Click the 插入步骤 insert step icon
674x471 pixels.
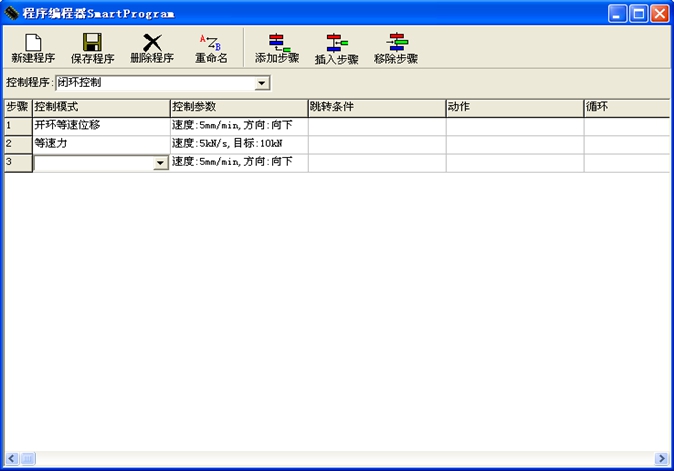click(x=336, y=42)
